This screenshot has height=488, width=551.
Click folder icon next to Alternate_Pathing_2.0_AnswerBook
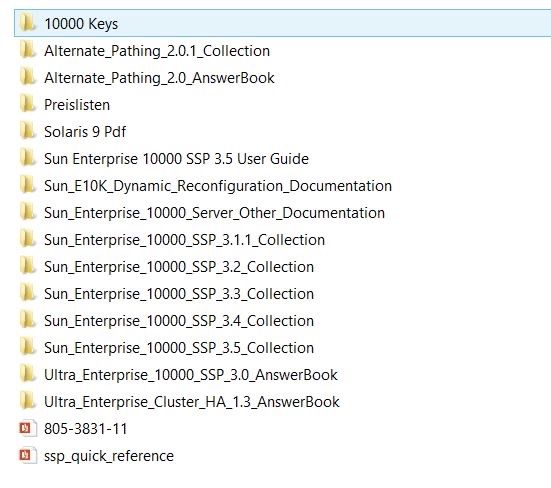[27, 77]
